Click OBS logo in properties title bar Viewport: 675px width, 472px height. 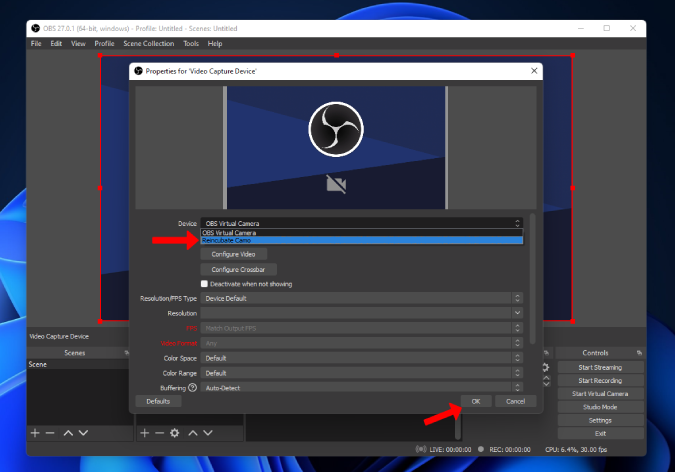(138, 71)
